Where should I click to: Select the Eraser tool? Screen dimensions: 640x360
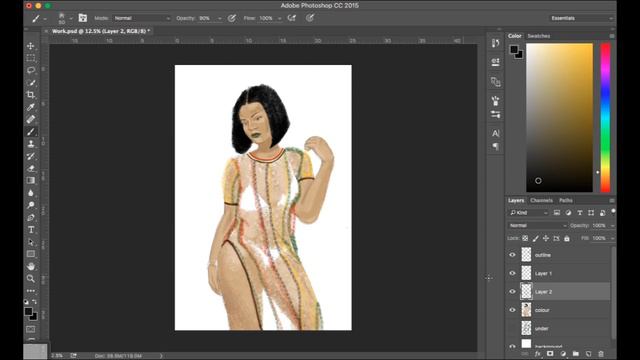pos(31,168)
